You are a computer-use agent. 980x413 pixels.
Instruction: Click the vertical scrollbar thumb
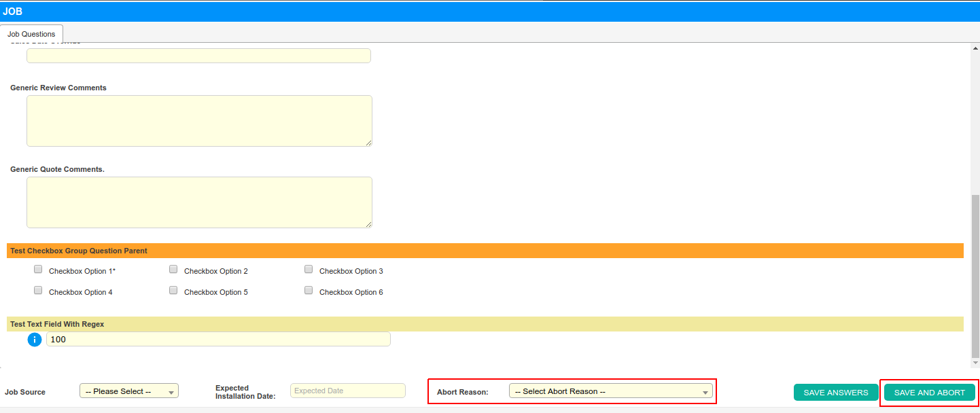[x=975, y=275]
